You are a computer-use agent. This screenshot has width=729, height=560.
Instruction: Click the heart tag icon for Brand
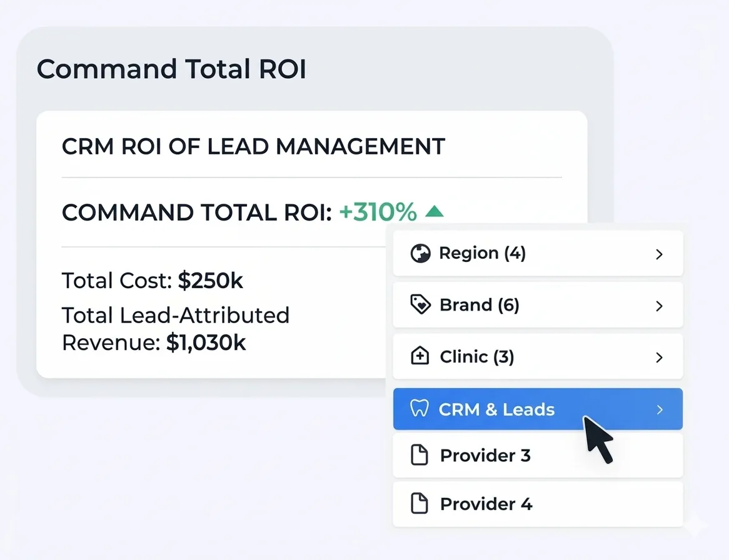(420, 305)
